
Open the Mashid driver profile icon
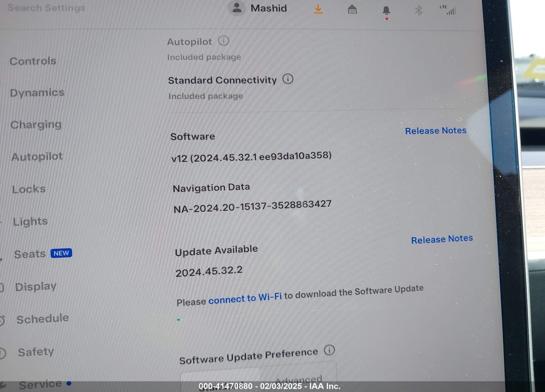coord(237,8)
